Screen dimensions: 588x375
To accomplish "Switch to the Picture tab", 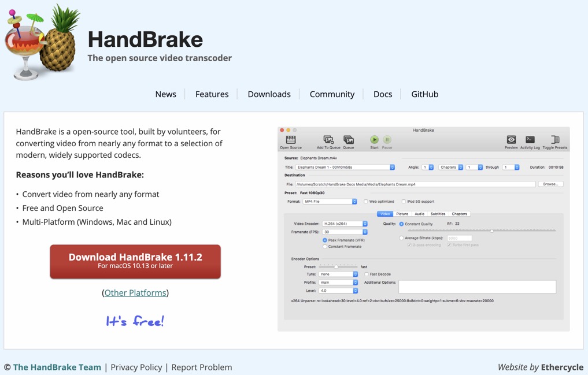I will [x=402, y=214].
